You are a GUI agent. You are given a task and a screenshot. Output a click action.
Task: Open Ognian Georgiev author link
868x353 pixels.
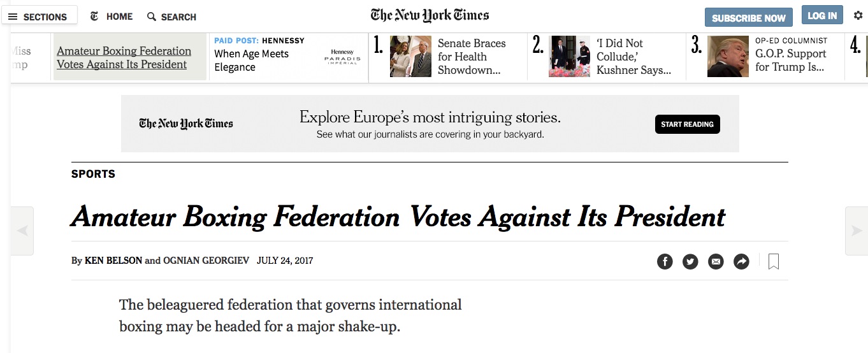(206, 261)
